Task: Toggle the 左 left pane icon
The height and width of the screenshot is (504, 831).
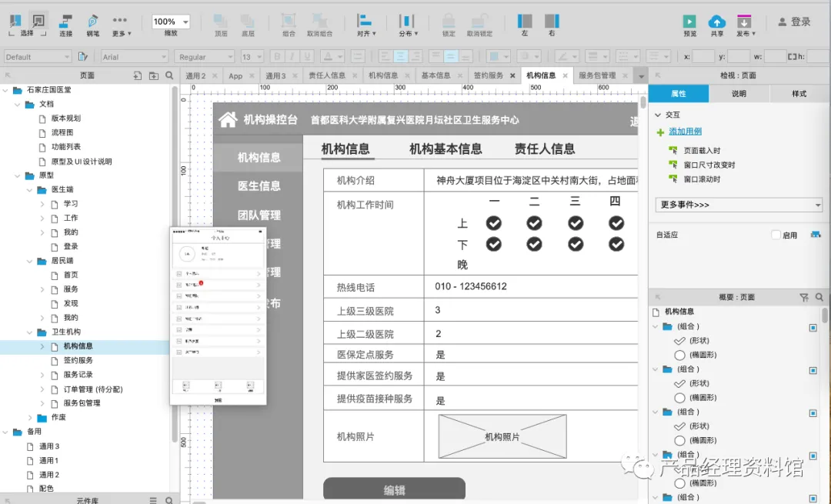Action: pyautogui.click(x=525, y=22)
